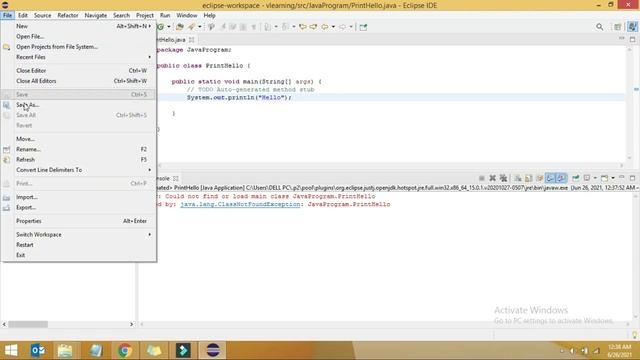Open the Forward navigation history dropdown
Screen dimensions: 640x360
[351, 27]
